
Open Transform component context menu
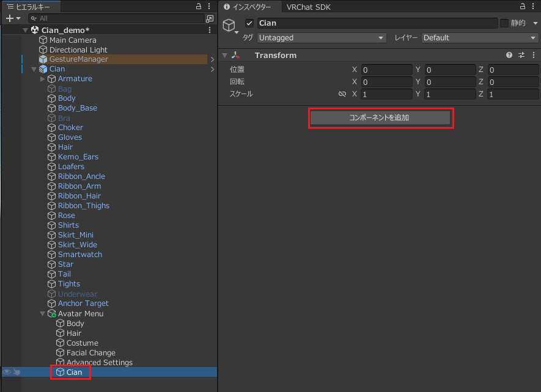tap(534, 55)
